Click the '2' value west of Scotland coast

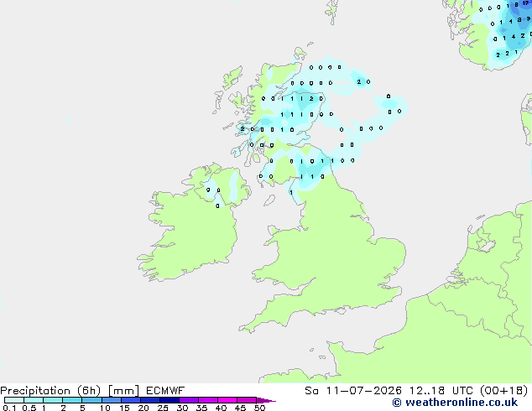tap(243, 129)
